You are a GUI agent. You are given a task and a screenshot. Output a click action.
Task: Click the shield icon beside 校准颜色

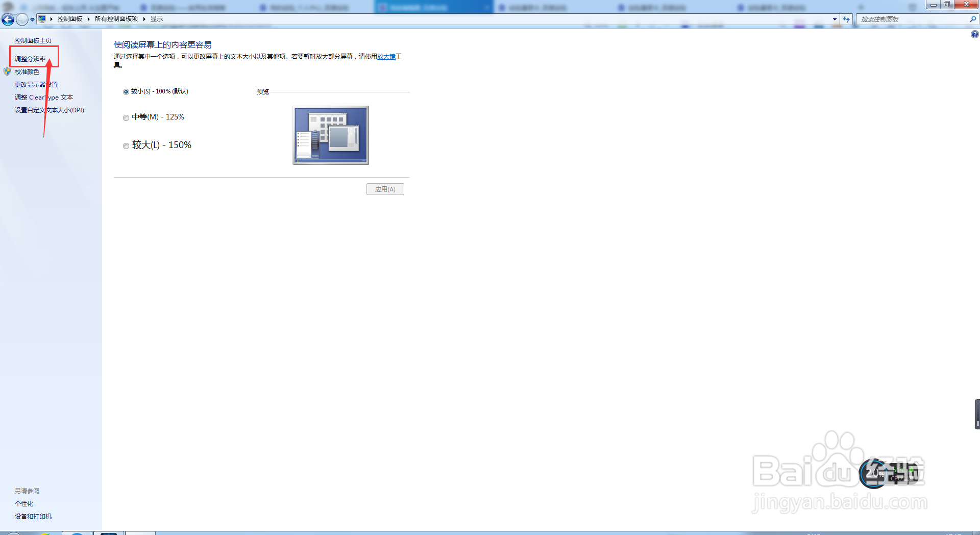pos(7,71)
